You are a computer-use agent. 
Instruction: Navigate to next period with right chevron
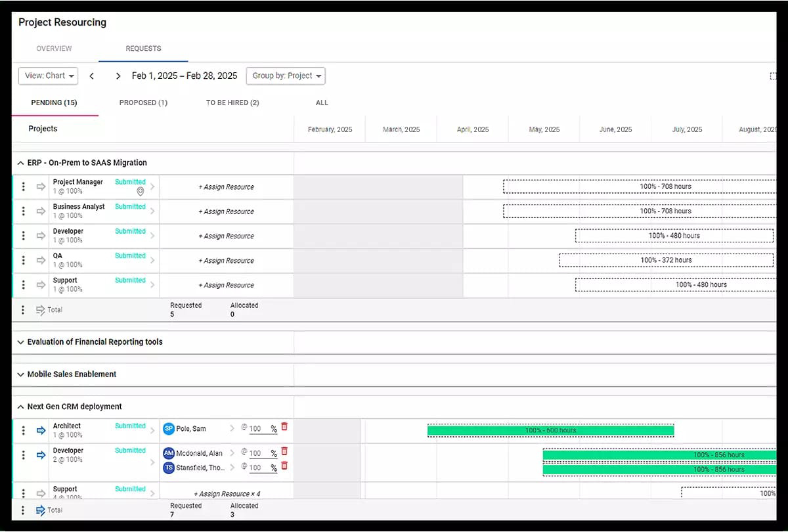(x=118, y=76)
